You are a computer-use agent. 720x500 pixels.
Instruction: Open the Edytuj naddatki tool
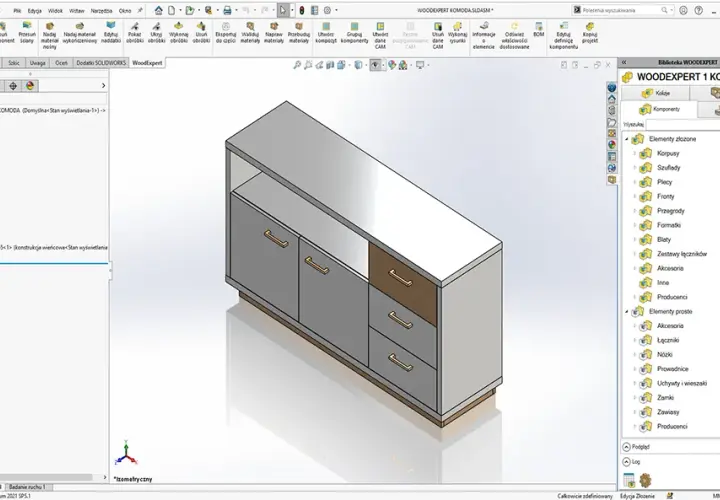tap(111, 32)
